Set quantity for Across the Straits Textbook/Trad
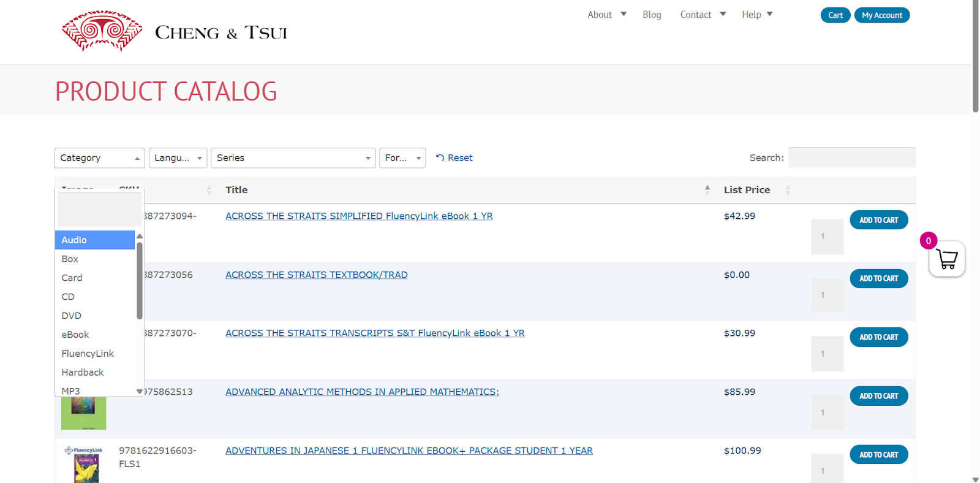The image size is (980, 483). [827, 295]
